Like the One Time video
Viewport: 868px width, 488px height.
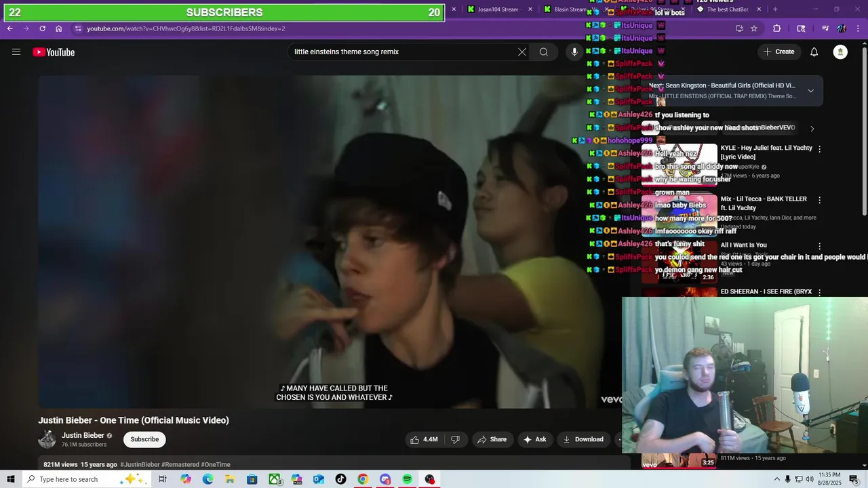(x=424, y=439)
